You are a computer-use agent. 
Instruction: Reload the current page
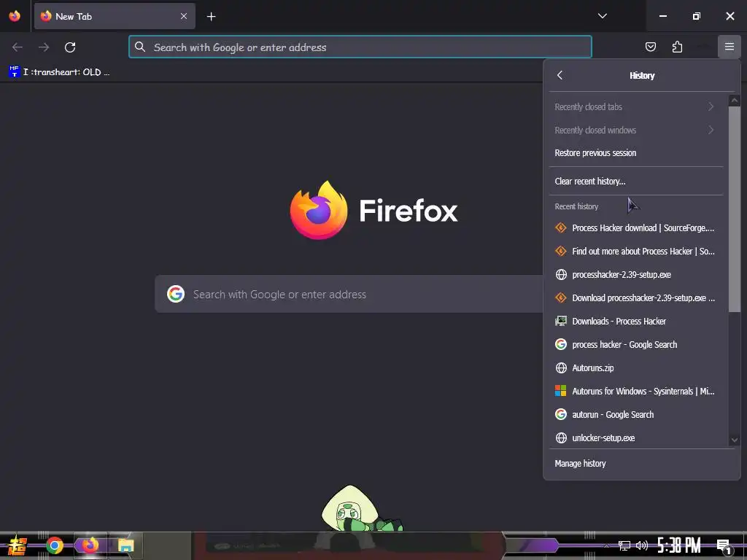coord(70,47)
